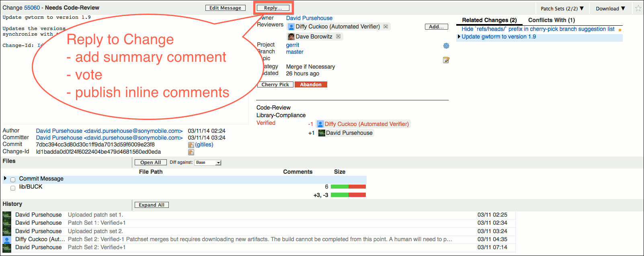644x256 pixels.
Task: Remove reviewer Diffy Cuckoo with the x icon
Action: (386, 26)
